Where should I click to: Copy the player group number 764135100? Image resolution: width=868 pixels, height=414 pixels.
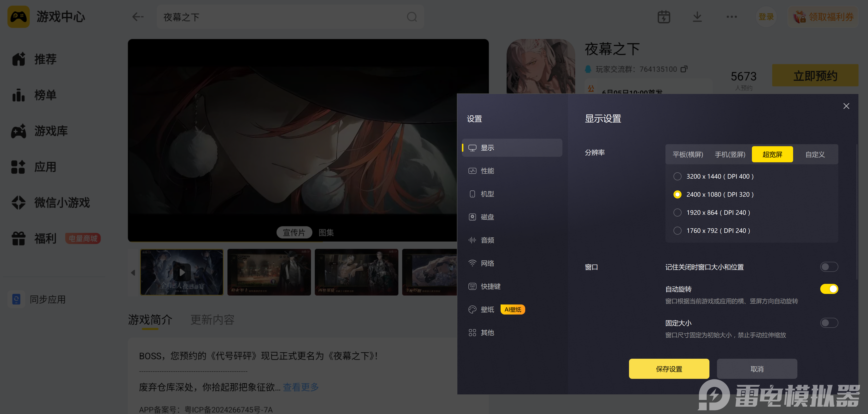tap(684, 69)
